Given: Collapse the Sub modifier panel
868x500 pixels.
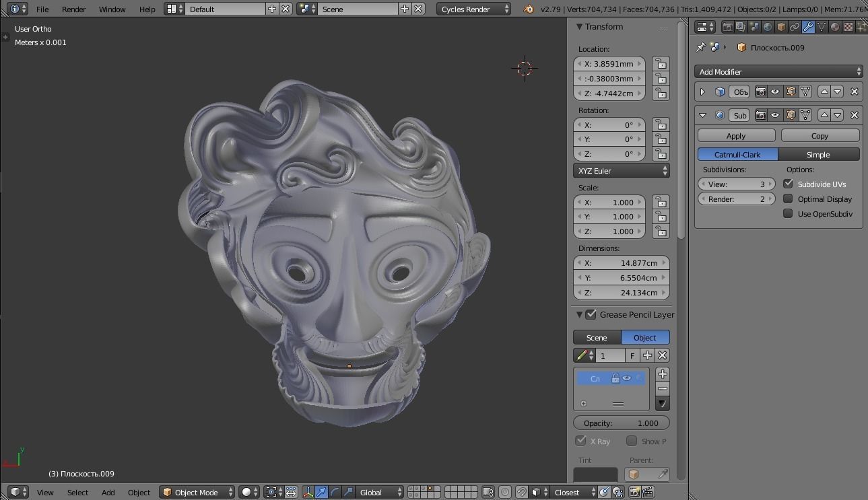Looking at the screenshot, I should tap(702, 115).
